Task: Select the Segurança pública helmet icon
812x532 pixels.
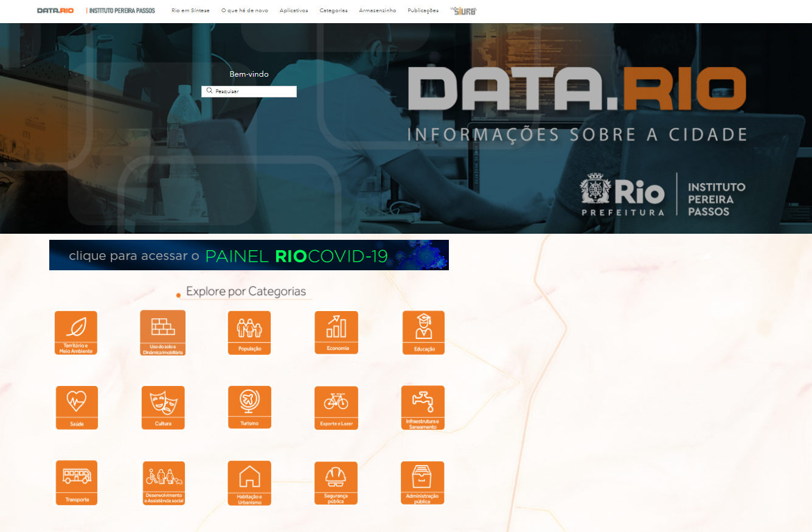Action: [x=336, y=483]
